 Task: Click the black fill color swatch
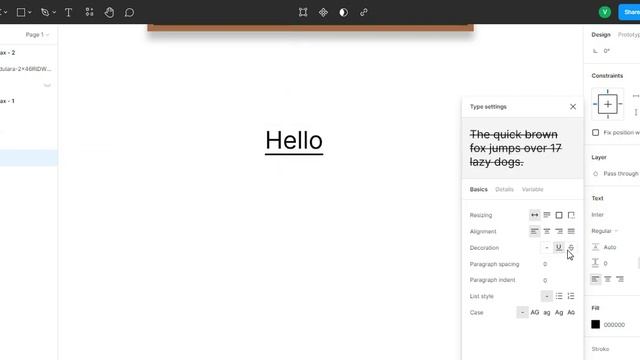(596, 324)
